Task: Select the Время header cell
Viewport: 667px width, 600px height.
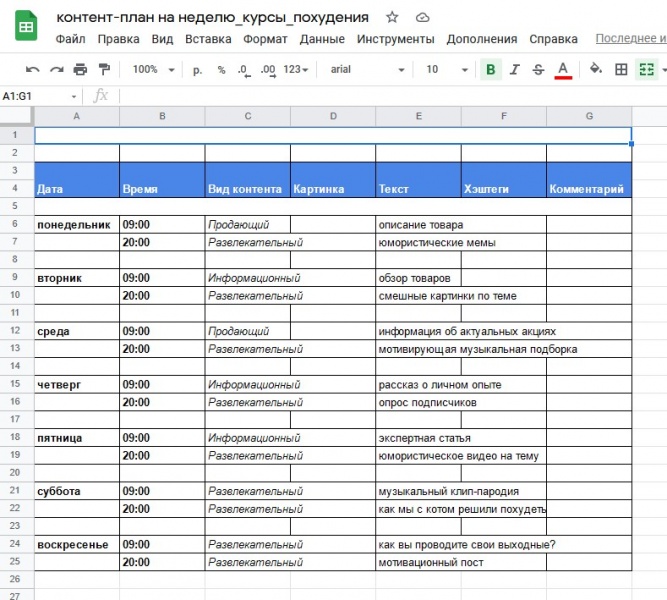Action: coord(162,180)
